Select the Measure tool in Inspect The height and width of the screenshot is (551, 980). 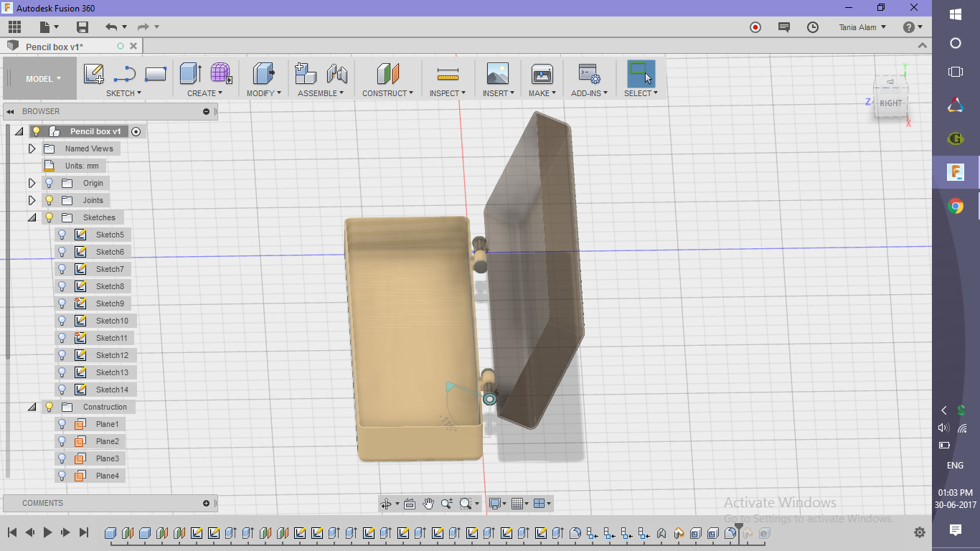coord(448,74)
